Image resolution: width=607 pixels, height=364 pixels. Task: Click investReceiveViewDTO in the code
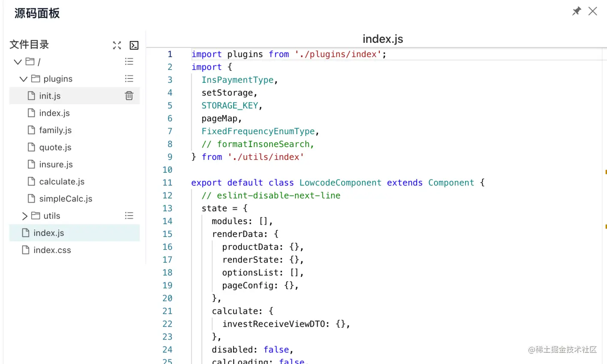273,325
